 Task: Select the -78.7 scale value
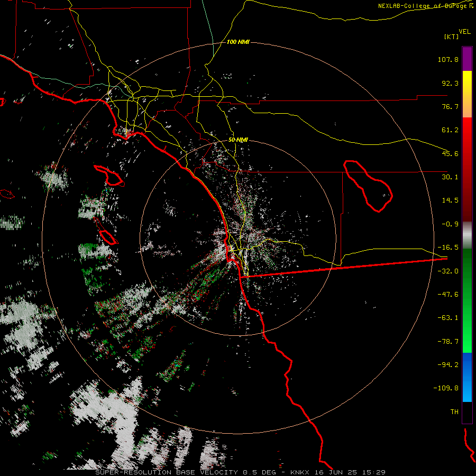tap(448, 342)
